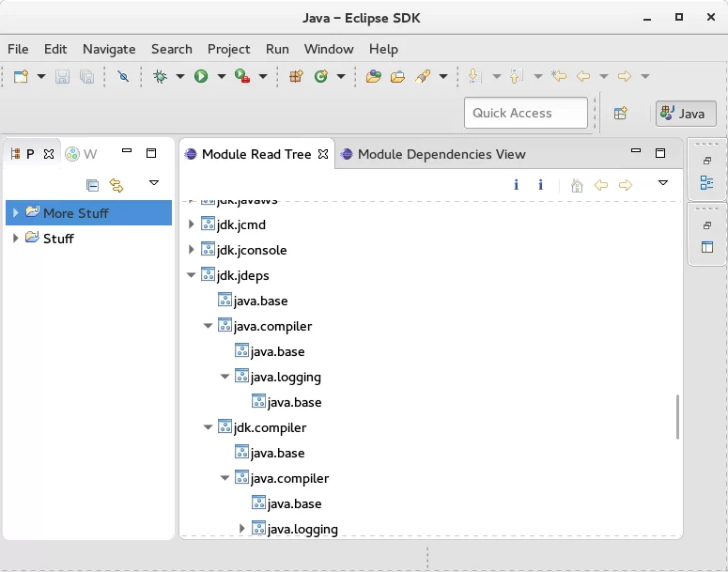This screenshot has width=728, height=572.
Task: Collapse the expanded java.logging node
Action: point(225,377)
